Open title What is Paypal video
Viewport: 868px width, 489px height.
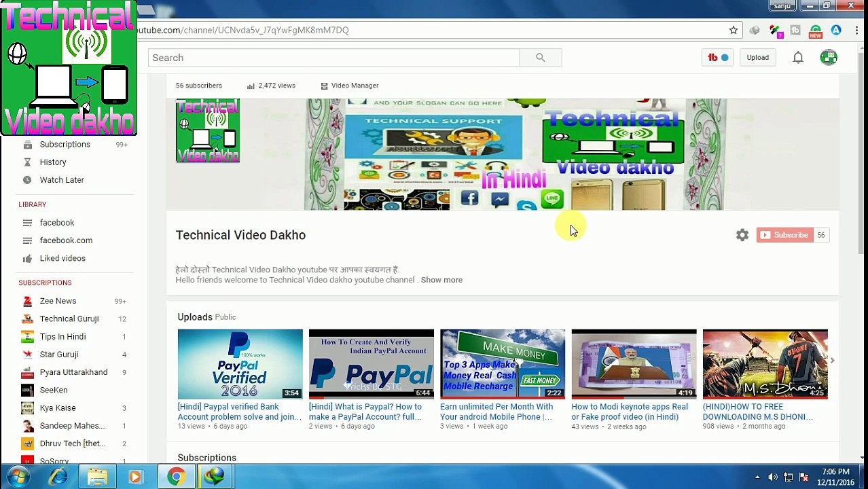pyautogui.click(x=365, y=412)
